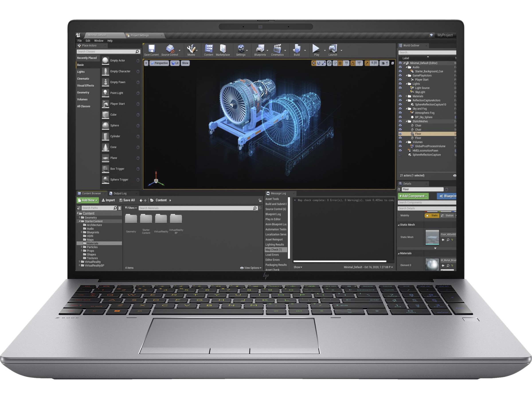Viewport: 532px width, 399px height.
Task: Expand the VirtualReality folder in tree
Action: coord(80,262)
